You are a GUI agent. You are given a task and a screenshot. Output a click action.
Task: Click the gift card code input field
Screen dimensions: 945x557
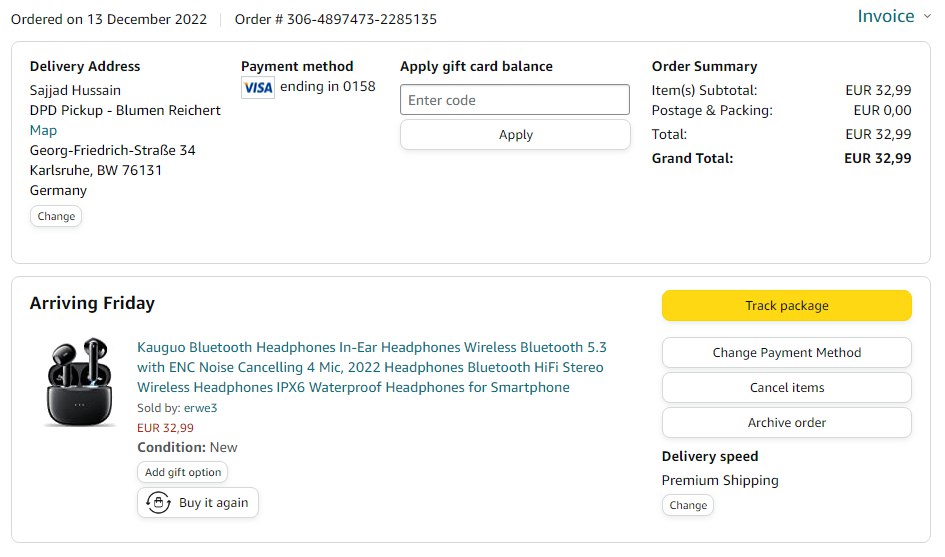click(x=515, y=100)
